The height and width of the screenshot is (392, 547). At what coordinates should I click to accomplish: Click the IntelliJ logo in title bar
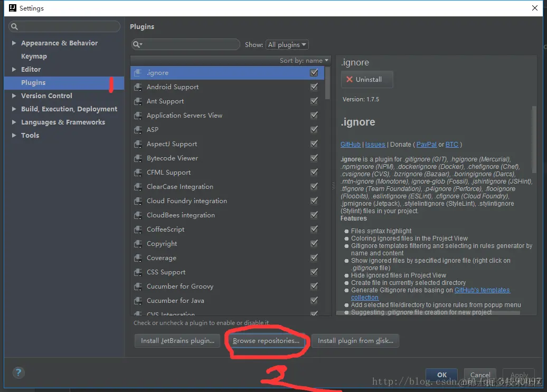13,8
